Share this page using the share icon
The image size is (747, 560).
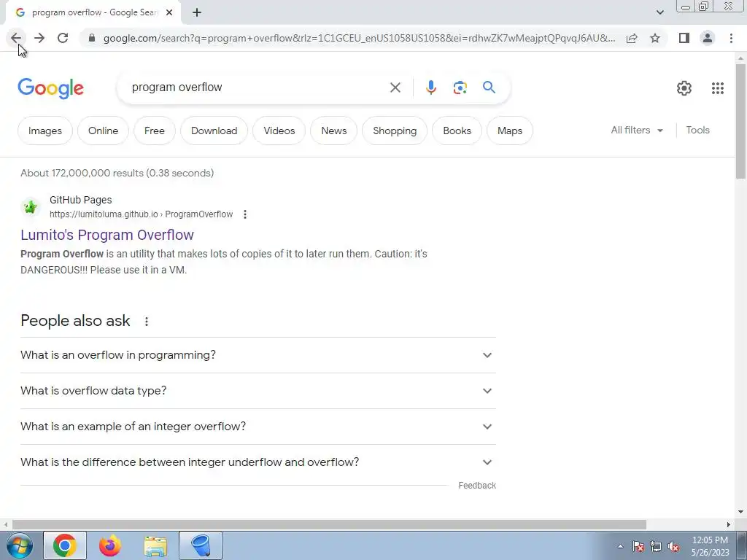coord(632,38)
